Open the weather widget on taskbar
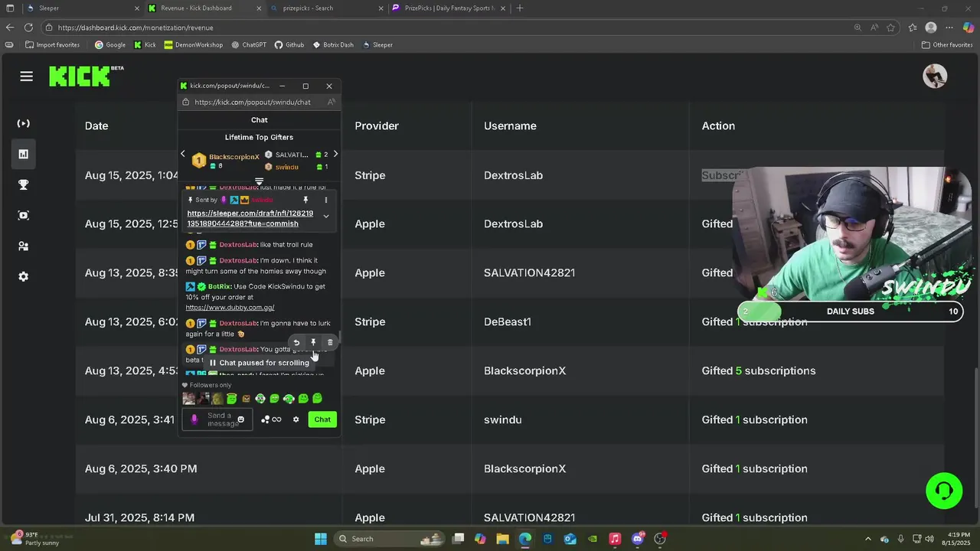This screenshot has width=980, height=551. click(35, 539)
